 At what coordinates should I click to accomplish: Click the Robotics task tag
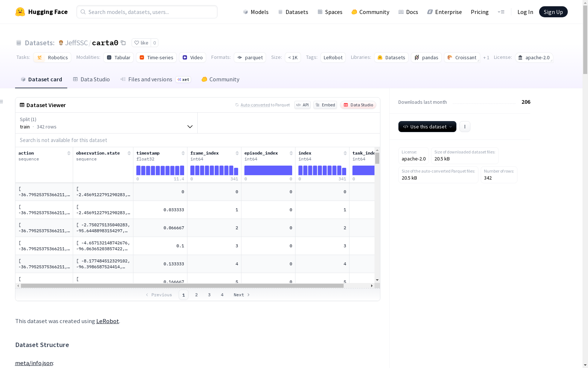point(53,57)
